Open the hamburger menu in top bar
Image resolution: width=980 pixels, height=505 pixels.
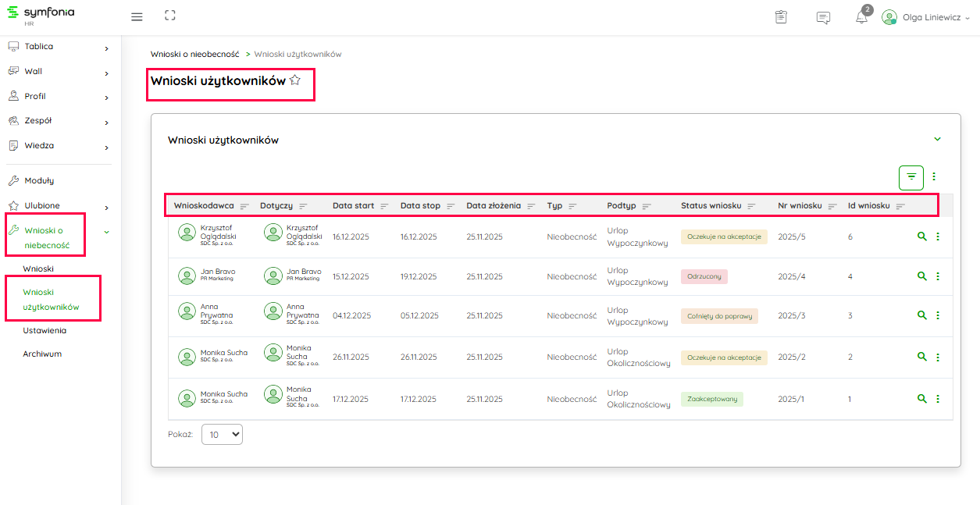point(137,16)
